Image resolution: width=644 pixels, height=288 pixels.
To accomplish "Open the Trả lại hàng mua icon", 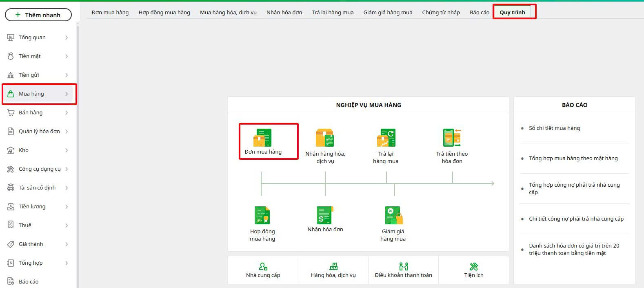I will tap(386, 138).
